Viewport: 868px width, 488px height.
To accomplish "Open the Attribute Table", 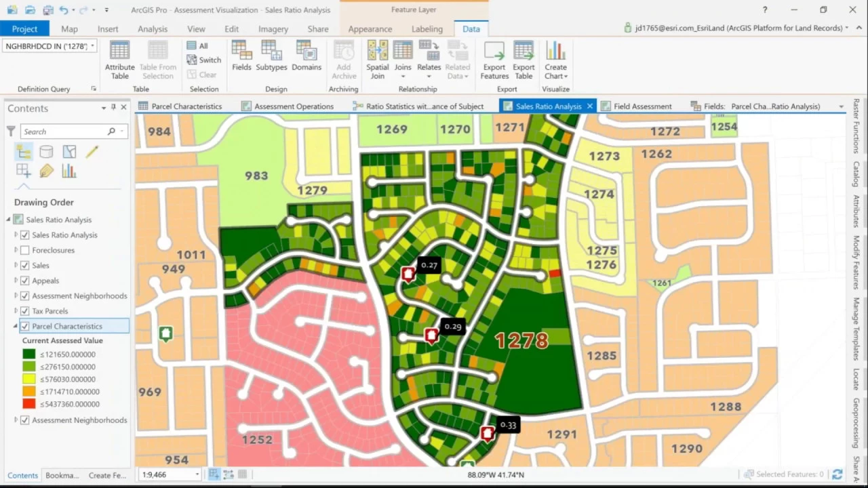I will click(x=119, y=60).
